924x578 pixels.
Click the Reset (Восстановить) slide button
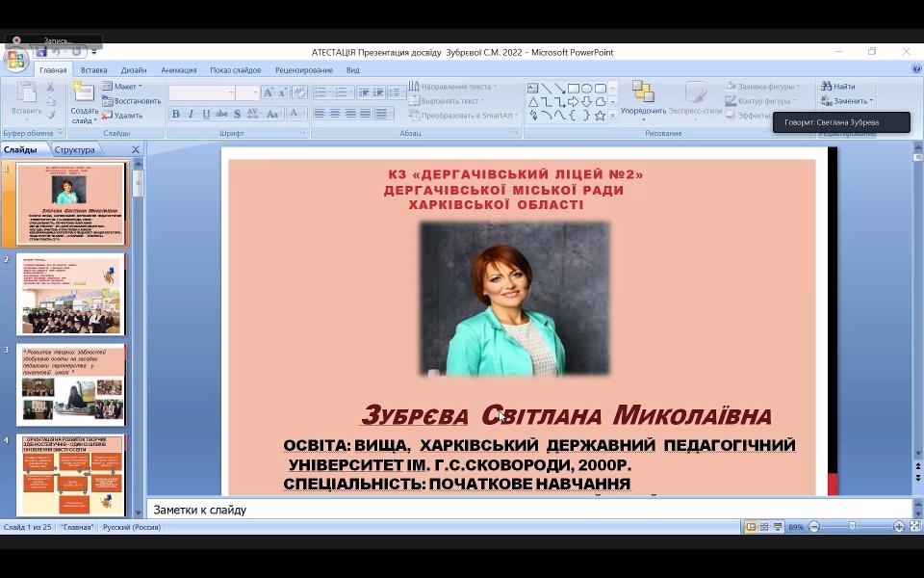point(132,101)
